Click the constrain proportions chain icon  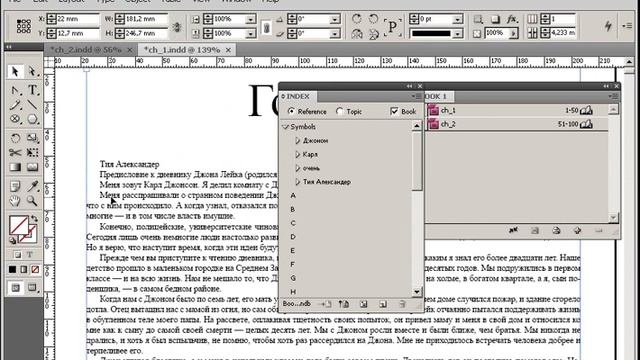click(177, 27)
